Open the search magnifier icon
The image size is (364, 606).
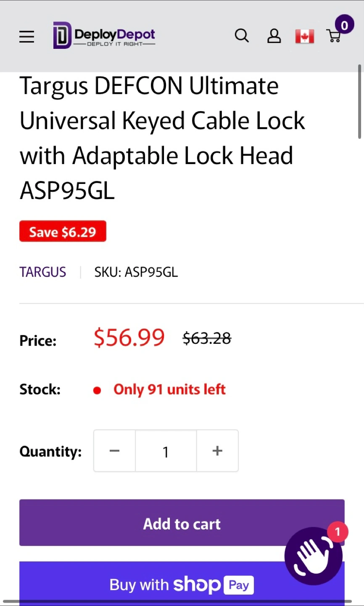[x=242, y=36]
